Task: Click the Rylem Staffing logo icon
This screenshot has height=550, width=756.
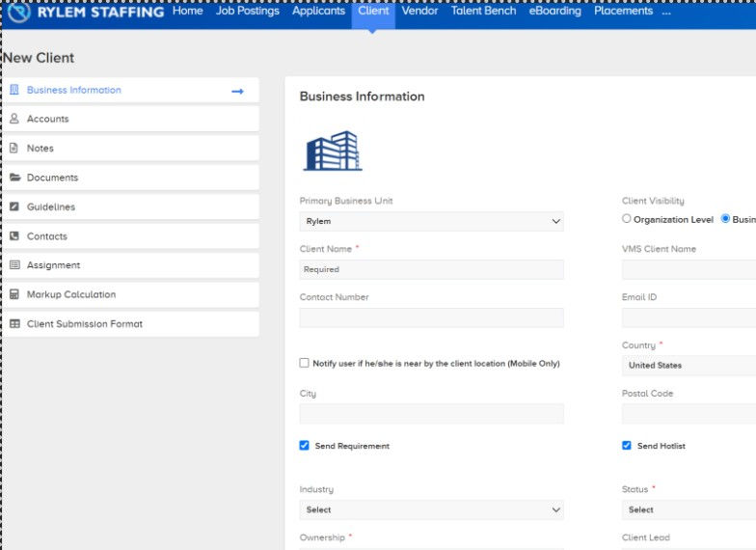Action: tap(19, 12)
